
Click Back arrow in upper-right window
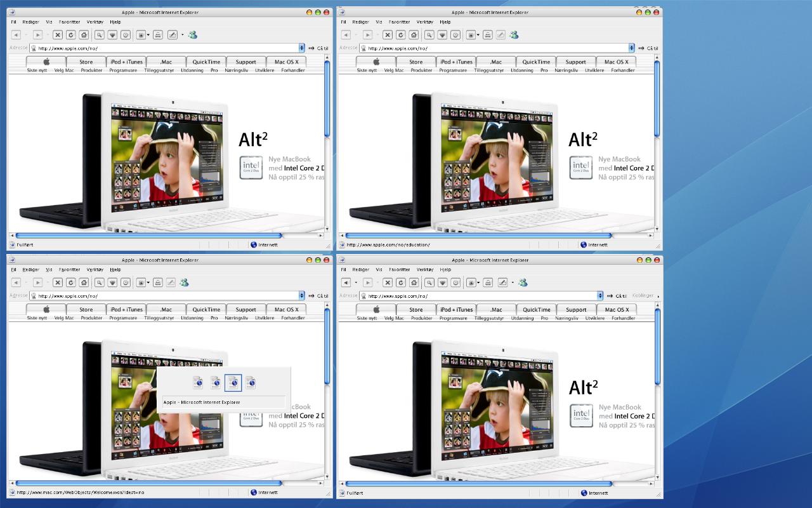coord(346,35)
